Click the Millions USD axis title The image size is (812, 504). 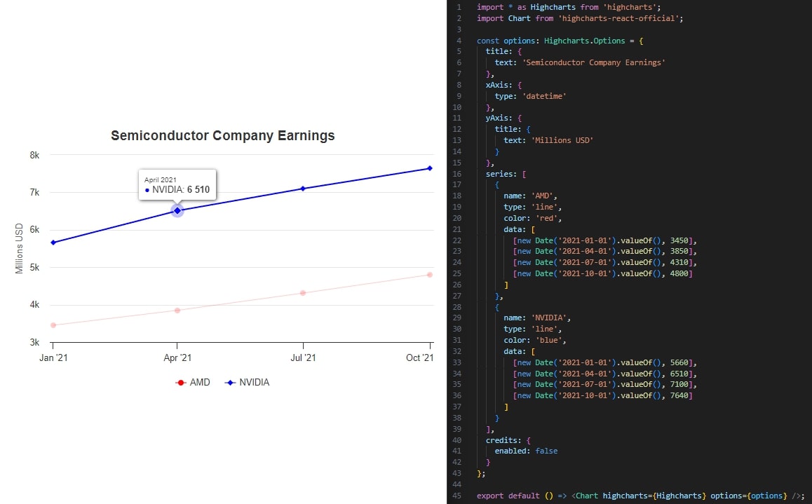(x=19, y=248)
